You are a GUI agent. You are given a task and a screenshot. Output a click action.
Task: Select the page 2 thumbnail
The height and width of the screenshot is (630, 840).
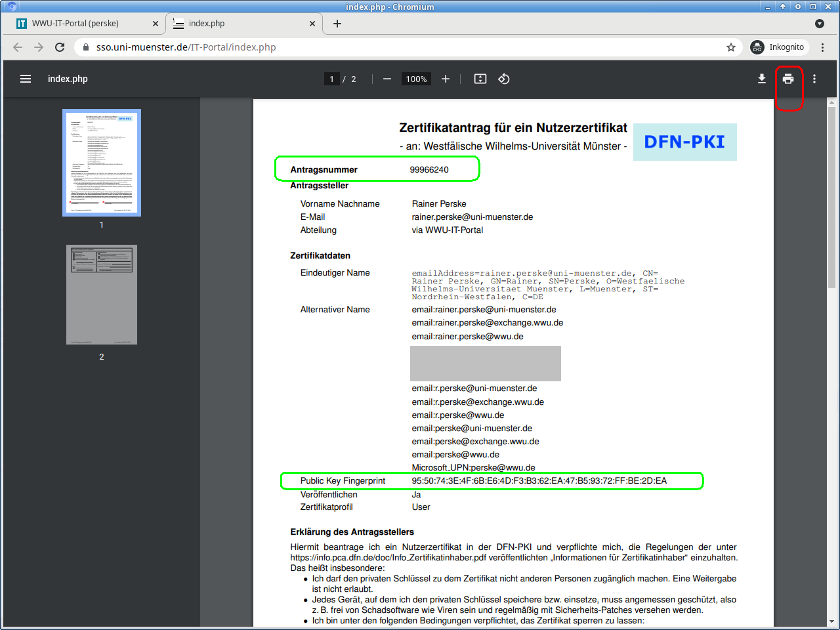tap(102, 295)
